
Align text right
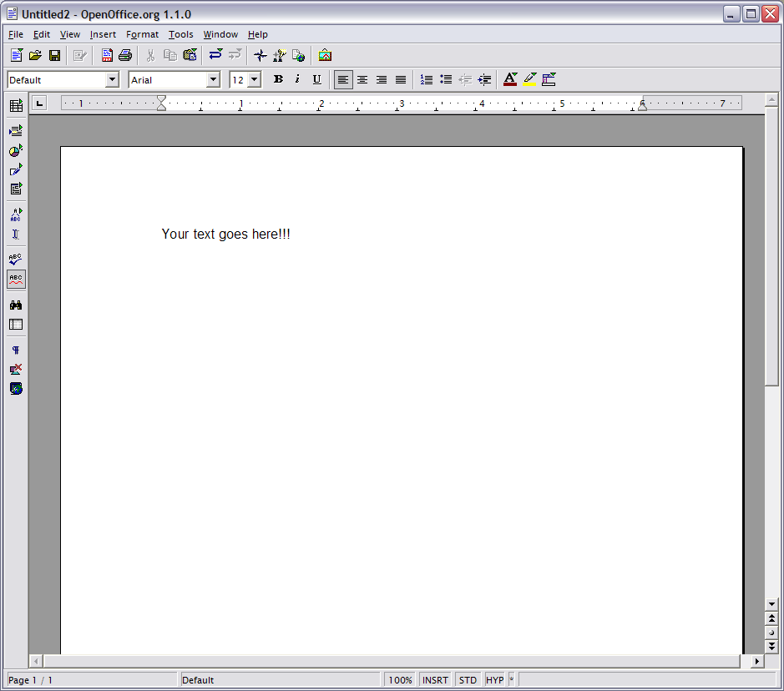[382, 79]
